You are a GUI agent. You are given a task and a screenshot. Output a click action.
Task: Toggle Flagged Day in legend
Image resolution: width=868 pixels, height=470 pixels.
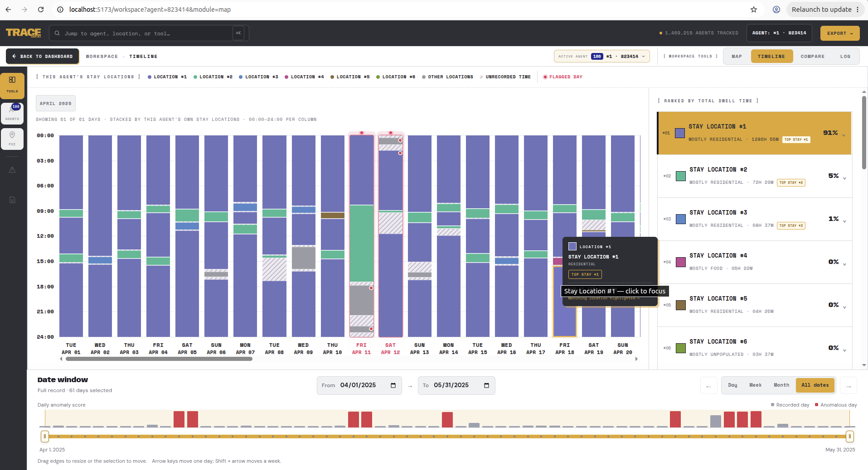(x=563, y=77)
